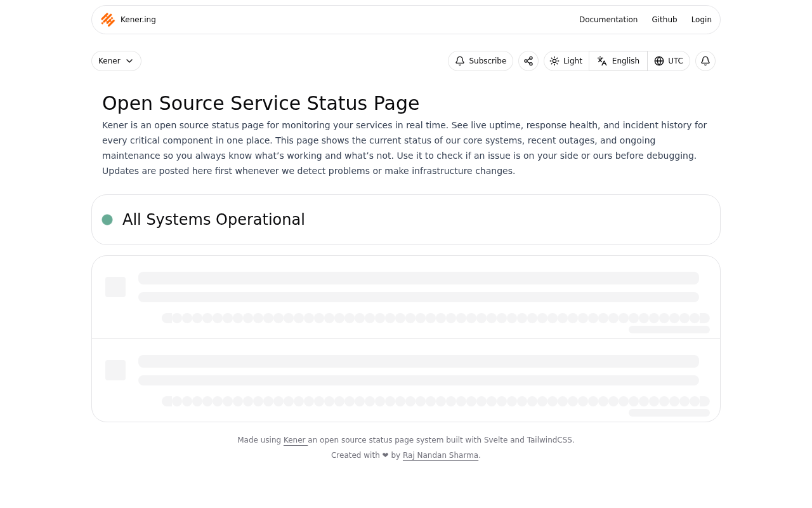Open the UTC timezone selector

click(668, 60)
